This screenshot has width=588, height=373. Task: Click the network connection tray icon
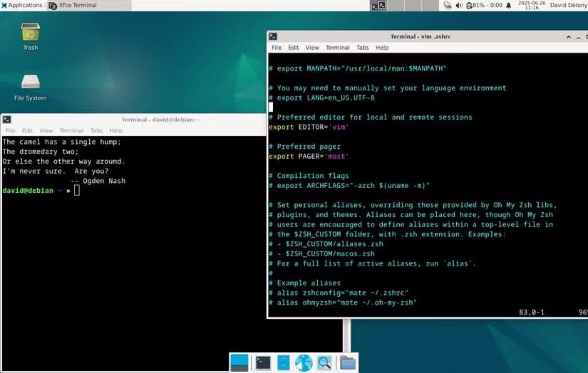click(x=448, y=5)
